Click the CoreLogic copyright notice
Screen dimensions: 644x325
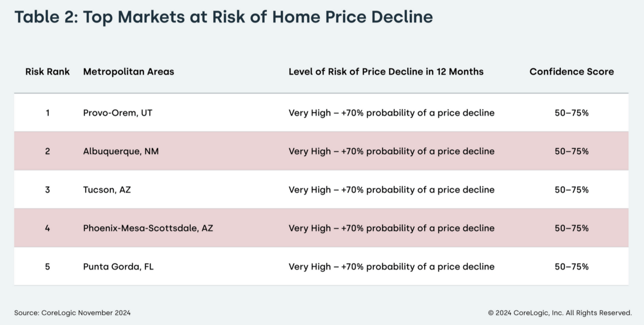(x=560, y=313)
